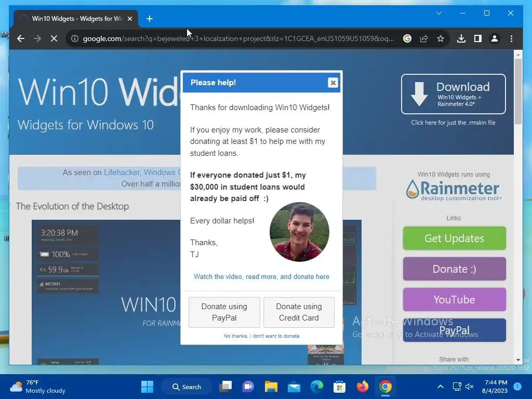Open the Chat taskbar icon
Screen dimensions: 532x399
pos(248,387)
